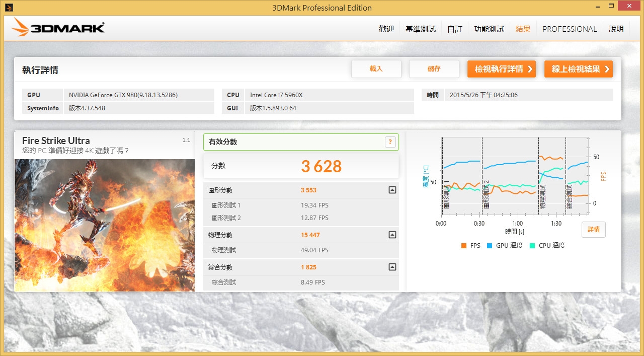Screen dimensions: 644x356
Task: Click the Fire Strike Ultra preview image
Action: 105,225
